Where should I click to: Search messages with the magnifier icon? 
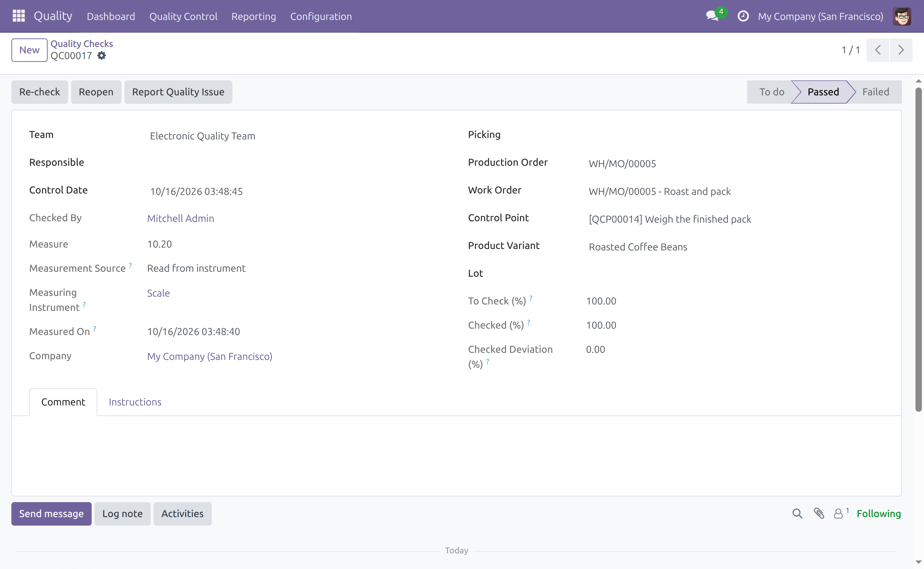(797, 514)
